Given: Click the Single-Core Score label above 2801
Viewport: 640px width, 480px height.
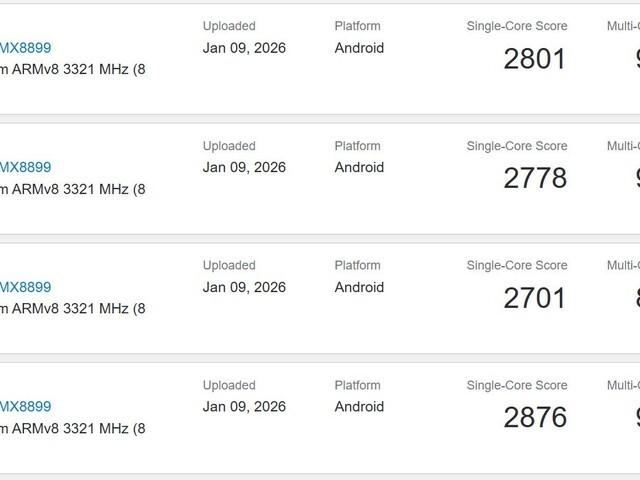Looking at the screenshot, I should coord(517,26).
